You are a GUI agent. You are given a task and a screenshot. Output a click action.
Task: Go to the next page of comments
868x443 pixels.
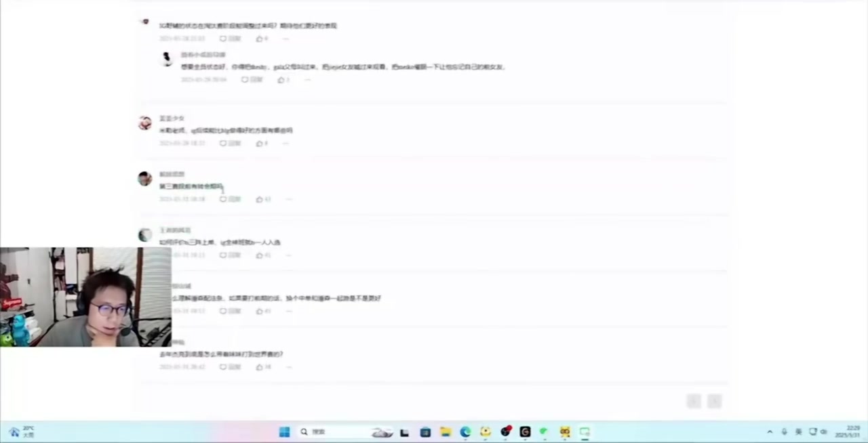tap(714, 401)
